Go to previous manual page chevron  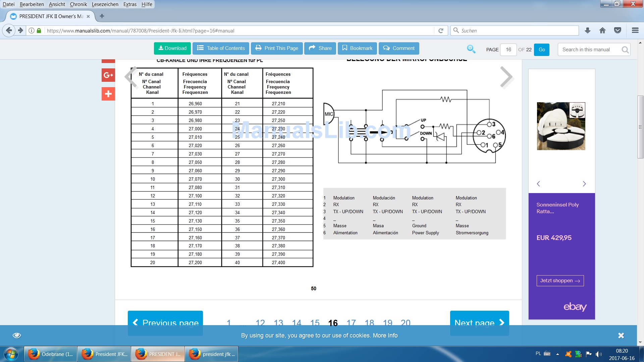pos(131,77)
